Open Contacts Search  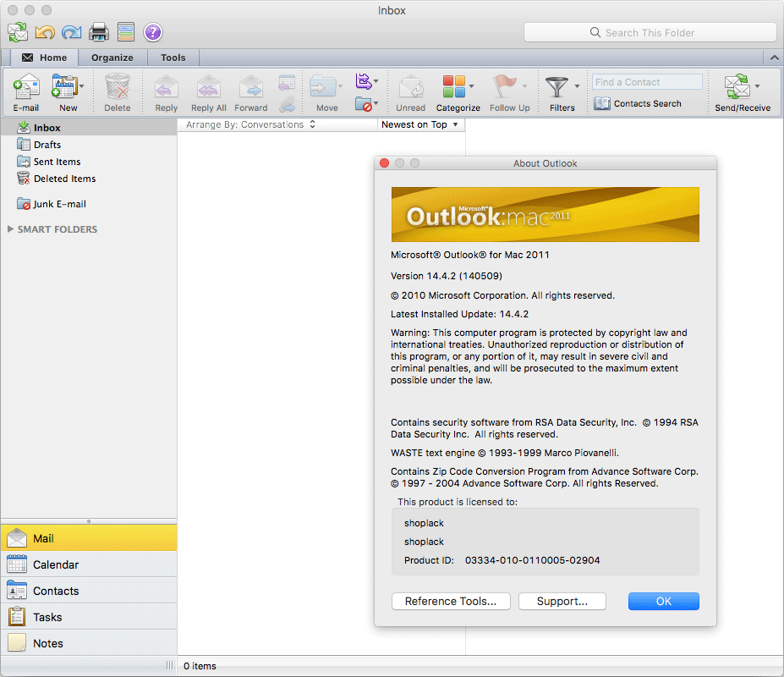click(638, 103)
